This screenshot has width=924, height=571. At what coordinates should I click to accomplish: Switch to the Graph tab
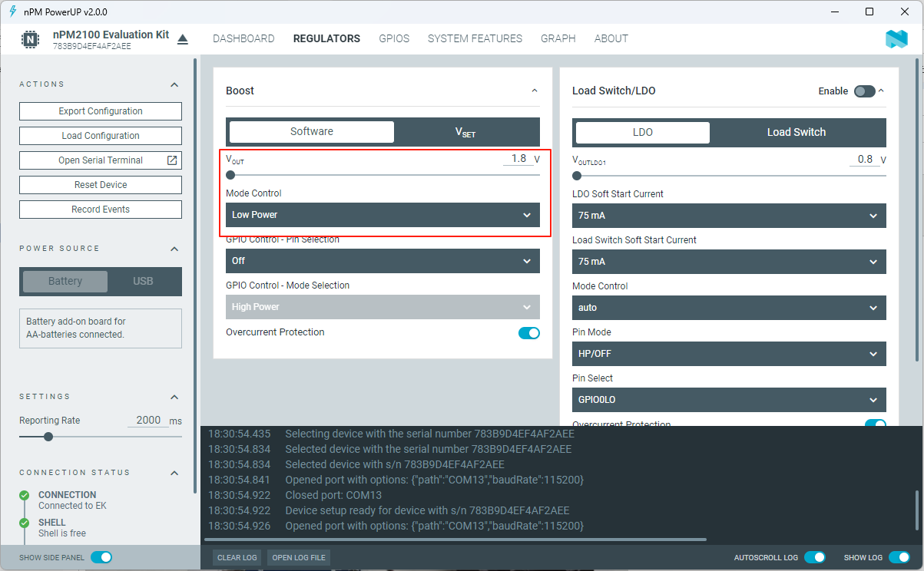(558, 38)
